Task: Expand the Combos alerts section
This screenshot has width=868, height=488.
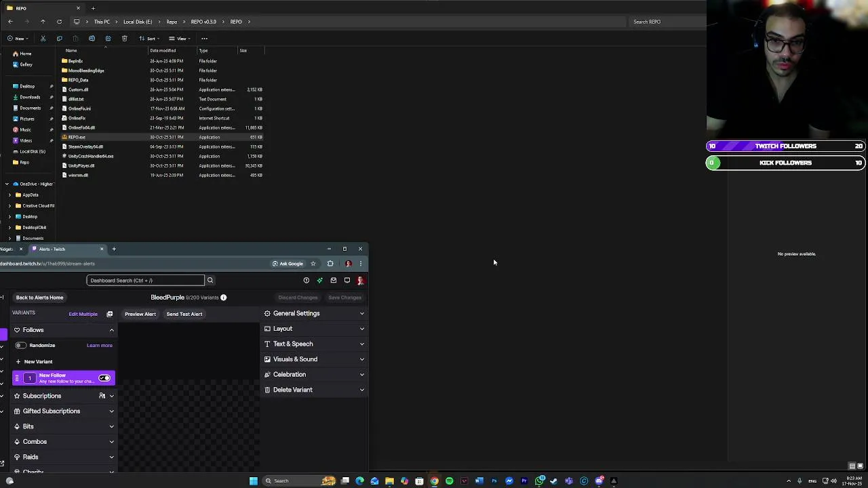Action: click(112, 442)
